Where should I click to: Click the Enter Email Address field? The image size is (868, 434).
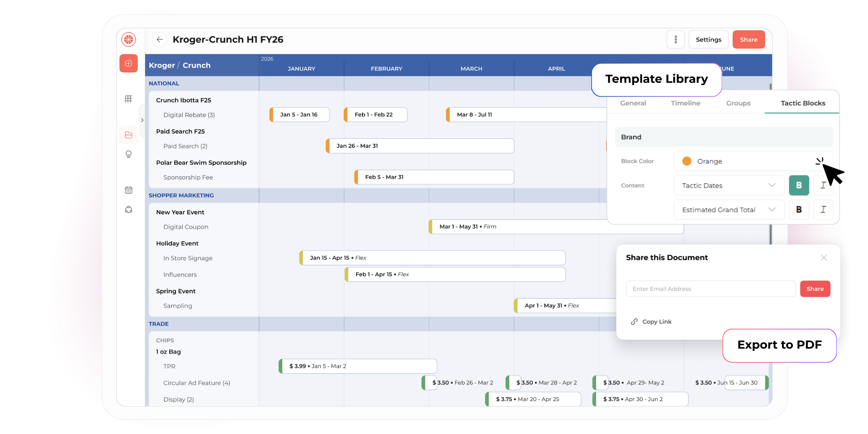710,289
